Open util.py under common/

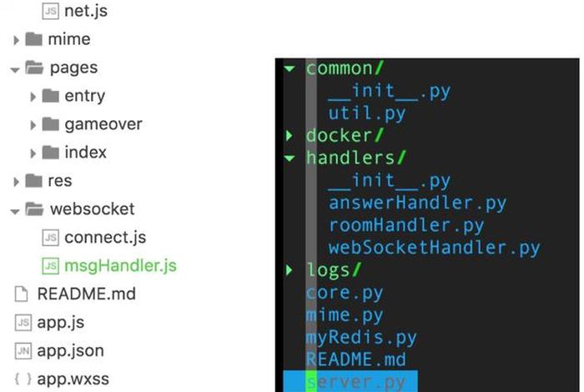[367, 113]
